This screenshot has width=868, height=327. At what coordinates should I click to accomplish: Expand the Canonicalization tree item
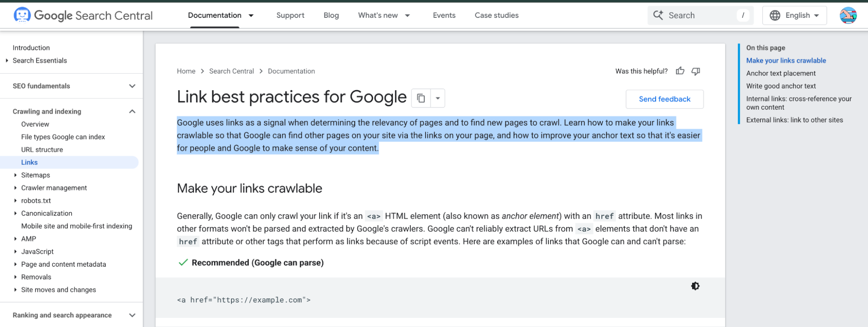tap(16, 213)
